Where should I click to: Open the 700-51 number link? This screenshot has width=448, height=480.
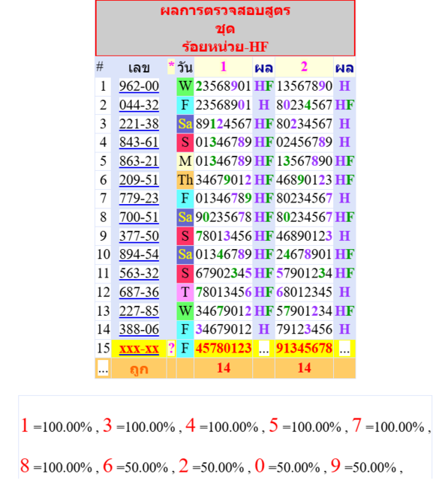coord(139,217)
